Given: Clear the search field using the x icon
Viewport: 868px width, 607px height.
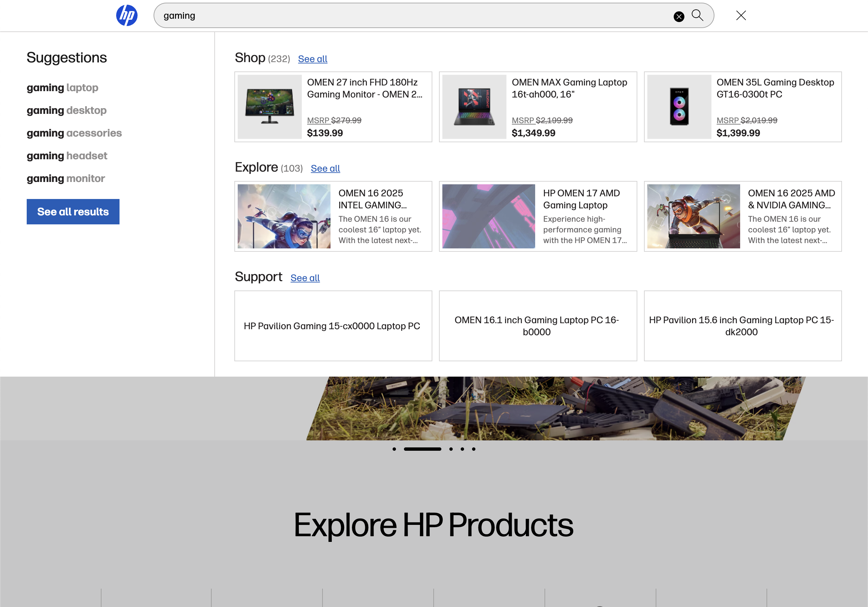Looking at the screenshot, I should (679, 16).
